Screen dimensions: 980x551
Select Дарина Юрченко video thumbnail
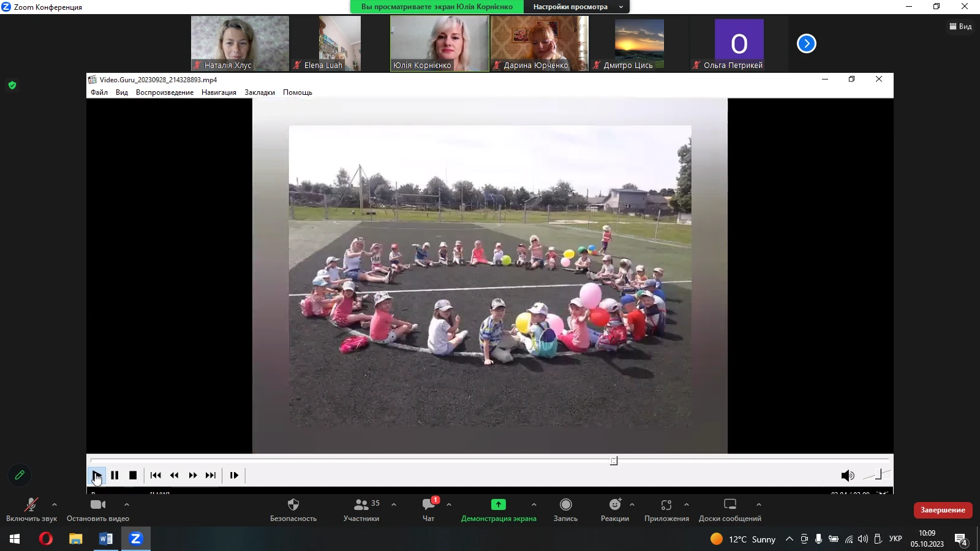[540, 43]
